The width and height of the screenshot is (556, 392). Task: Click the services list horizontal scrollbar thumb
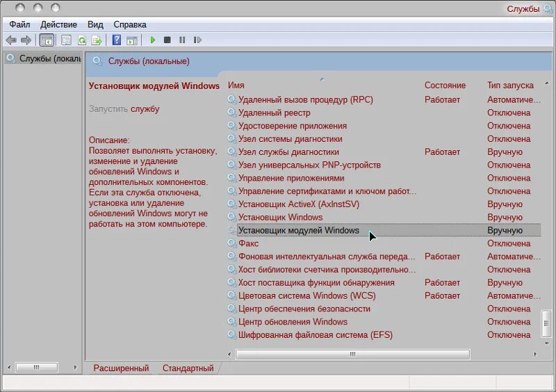353,354
